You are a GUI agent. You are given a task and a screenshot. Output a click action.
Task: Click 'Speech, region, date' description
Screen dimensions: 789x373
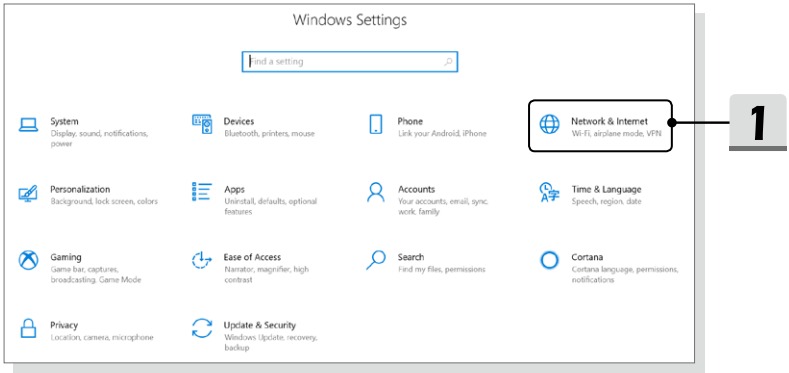(x=606, y=201)
